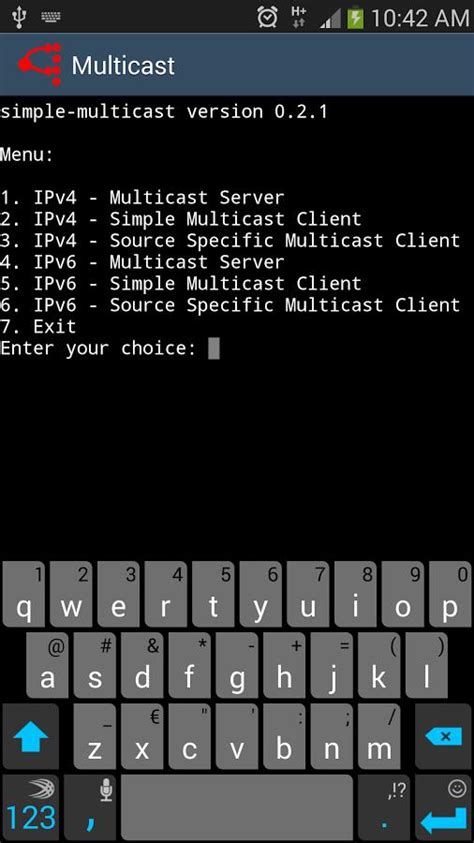Tap the 'a' key with @ symbol

pyautogui.click(x=47, y=666)
